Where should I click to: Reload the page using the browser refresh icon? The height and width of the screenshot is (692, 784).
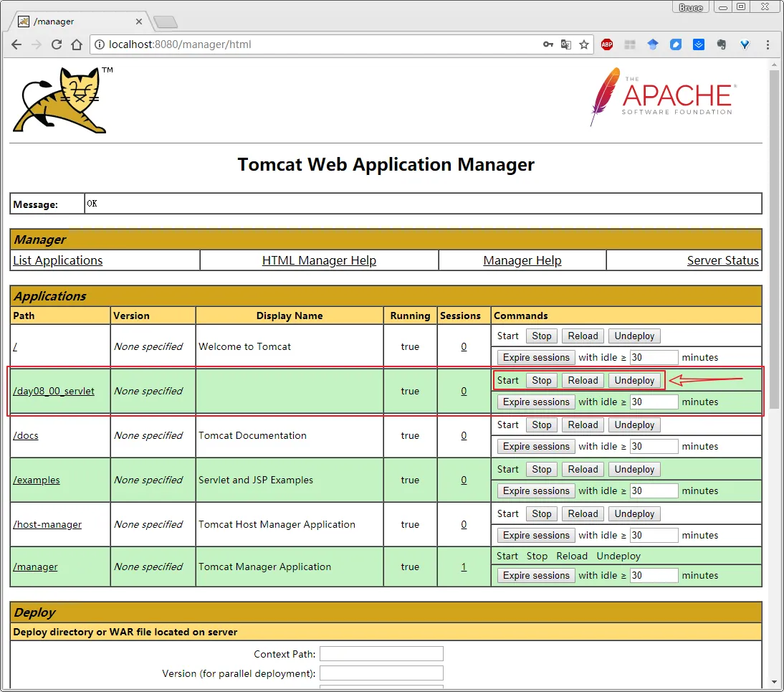57,44
